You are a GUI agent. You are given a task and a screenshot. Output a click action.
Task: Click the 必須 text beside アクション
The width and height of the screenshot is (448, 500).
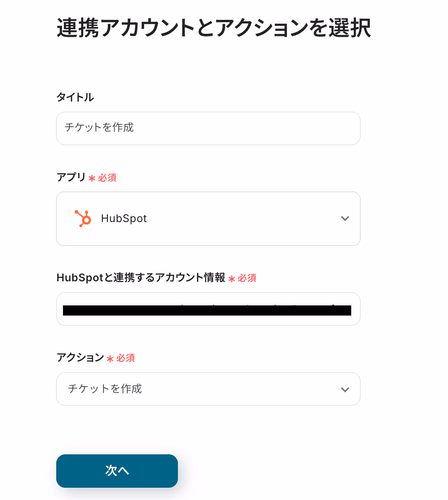[x=126, y=358]
